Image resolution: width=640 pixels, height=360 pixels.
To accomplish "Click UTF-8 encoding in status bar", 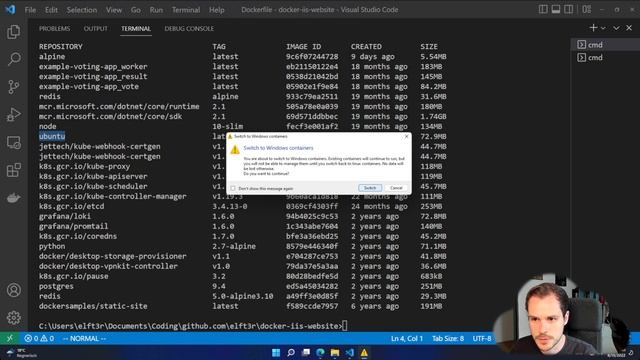I will (482, 338).
